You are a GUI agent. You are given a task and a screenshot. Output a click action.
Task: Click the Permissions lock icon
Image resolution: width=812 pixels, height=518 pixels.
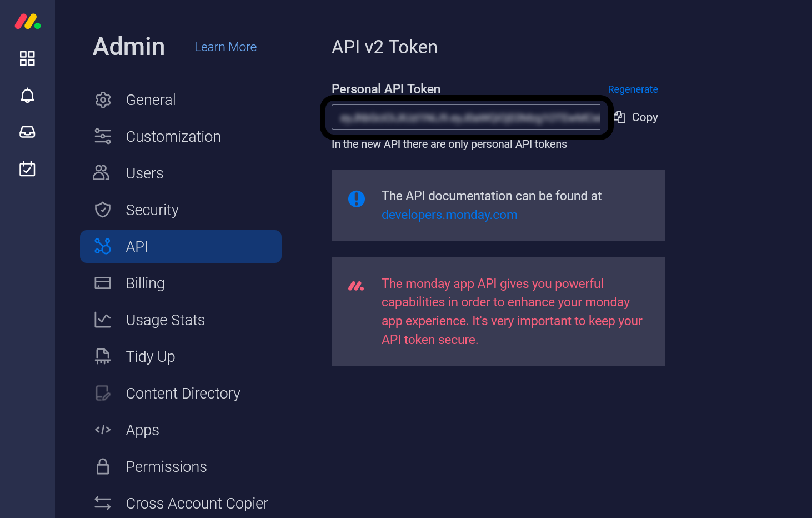103,466
